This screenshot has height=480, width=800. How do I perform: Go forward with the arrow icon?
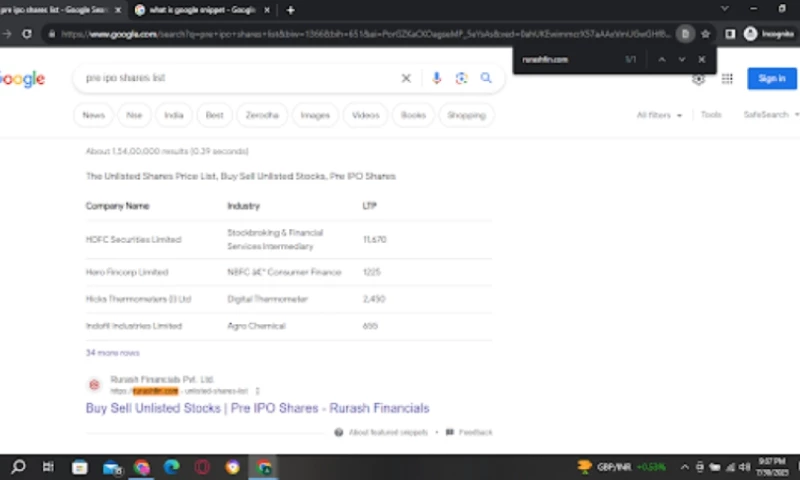coord(7,34)
